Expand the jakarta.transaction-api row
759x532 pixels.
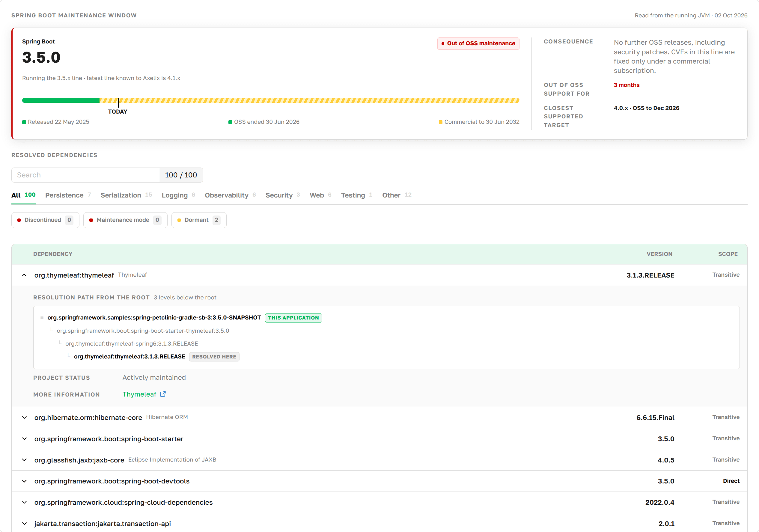click(24, 523)
